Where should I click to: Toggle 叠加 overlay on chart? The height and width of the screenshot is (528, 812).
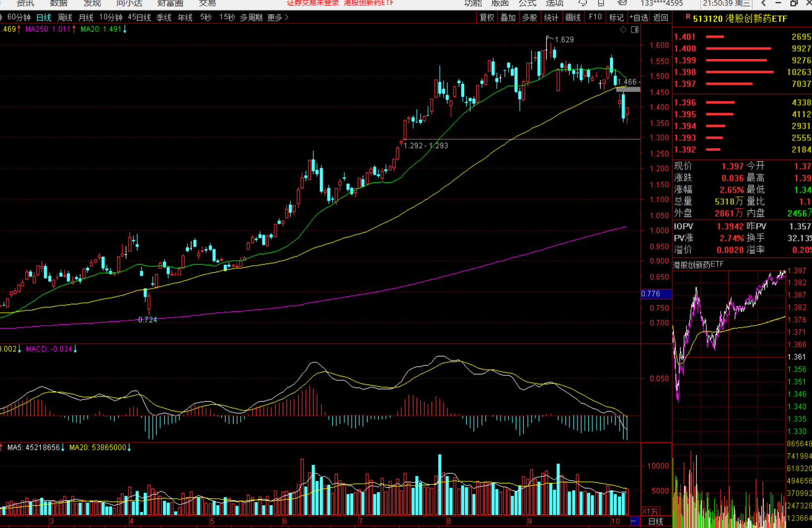(x=508, y=17)
